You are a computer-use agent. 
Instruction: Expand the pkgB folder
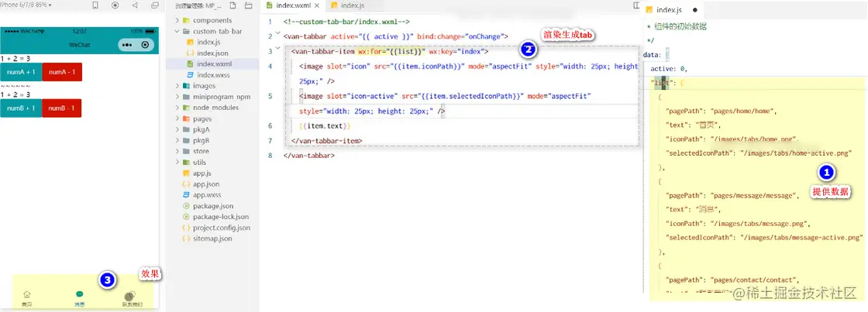[x=177, y=140]
